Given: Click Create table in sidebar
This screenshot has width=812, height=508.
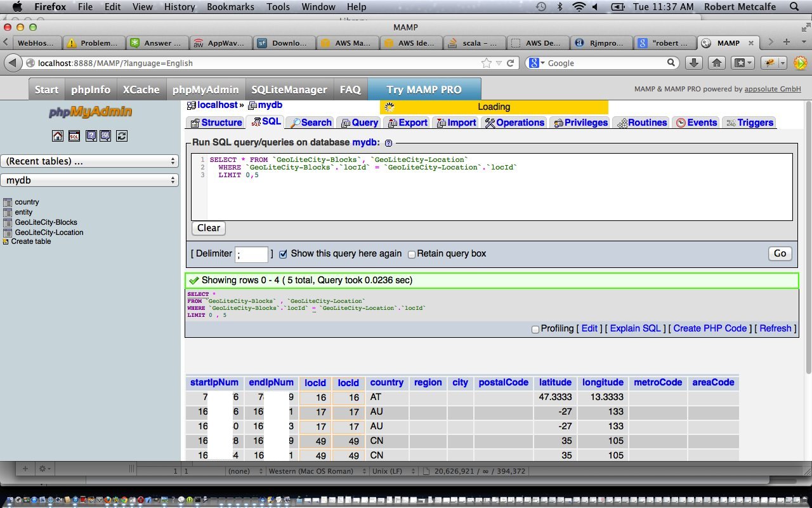Looking at the screenshot, I should [x=30, y=241].
